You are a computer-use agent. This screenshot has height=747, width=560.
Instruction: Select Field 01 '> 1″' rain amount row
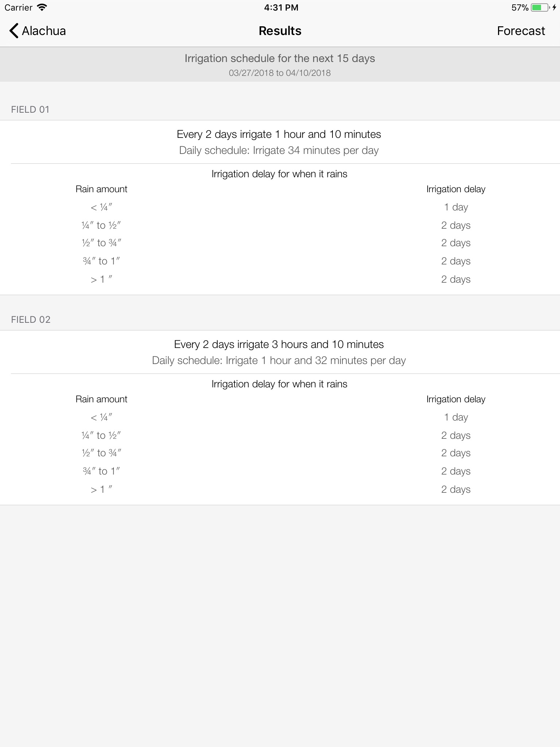click(x=101, y=279)
